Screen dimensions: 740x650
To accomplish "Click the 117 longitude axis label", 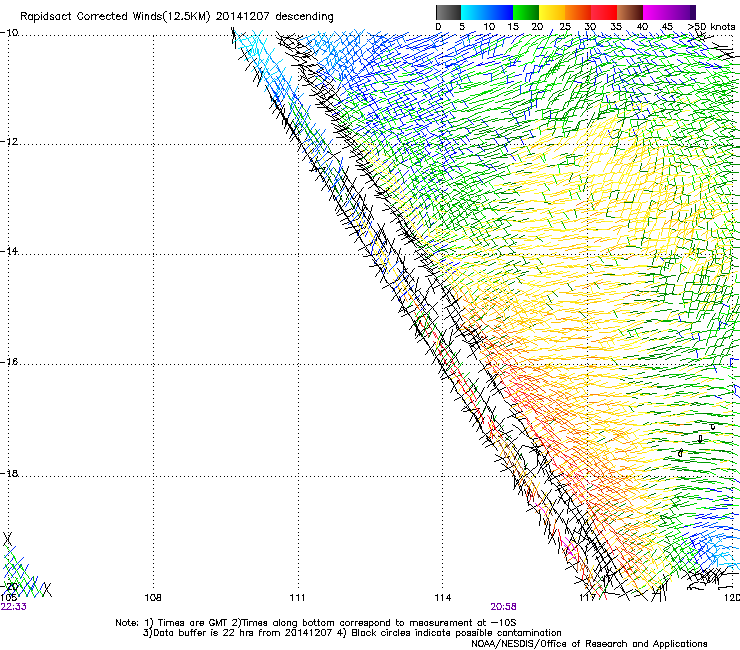I will (x=587, y=598).
